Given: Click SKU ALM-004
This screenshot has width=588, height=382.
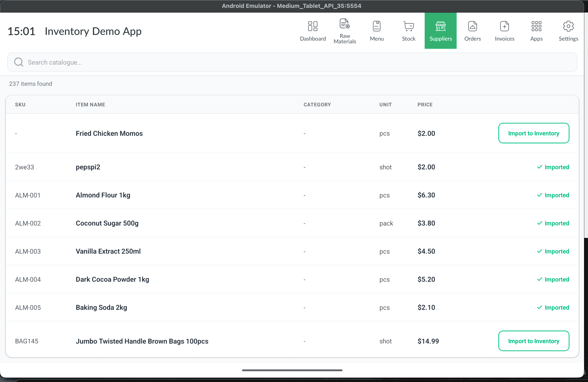Looking at the screenshot, I should (x=28, y=279).
